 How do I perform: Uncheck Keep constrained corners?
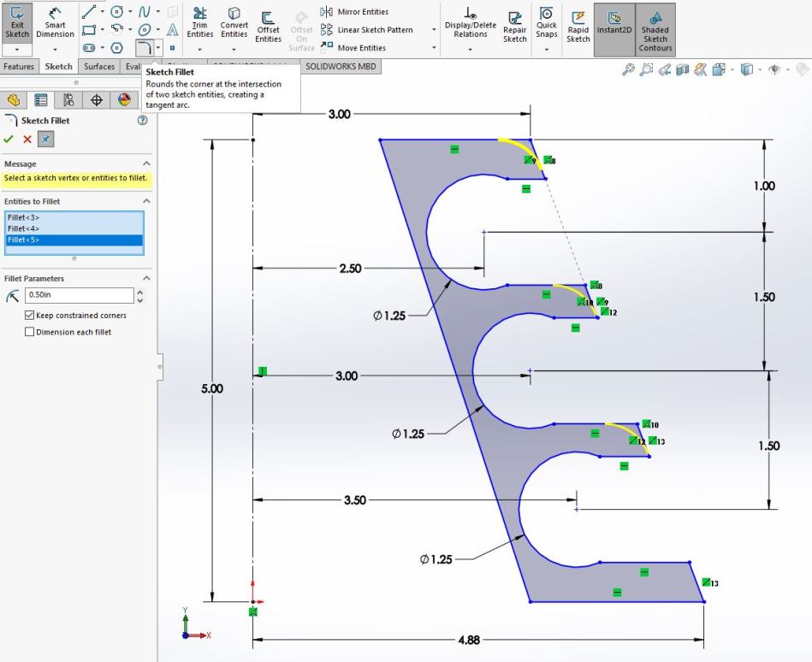tap(30, 316)
